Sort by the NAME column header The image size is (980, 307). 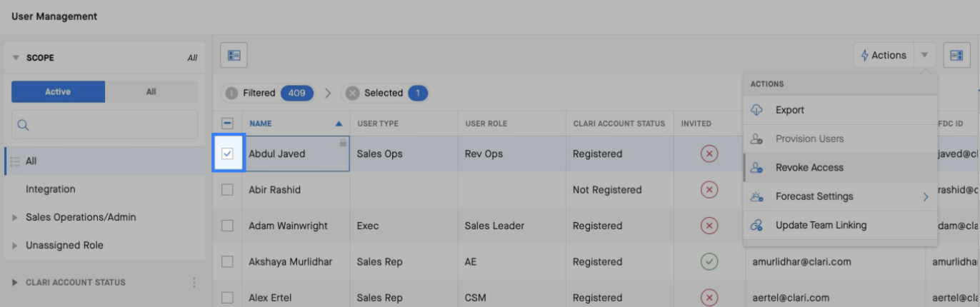[261, 124]
